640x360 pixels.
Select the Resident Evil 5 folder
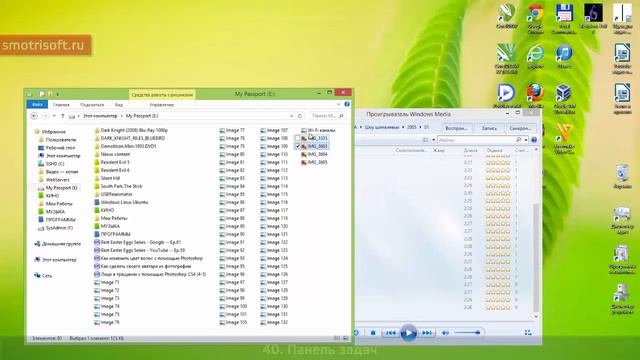pos(115,162)
